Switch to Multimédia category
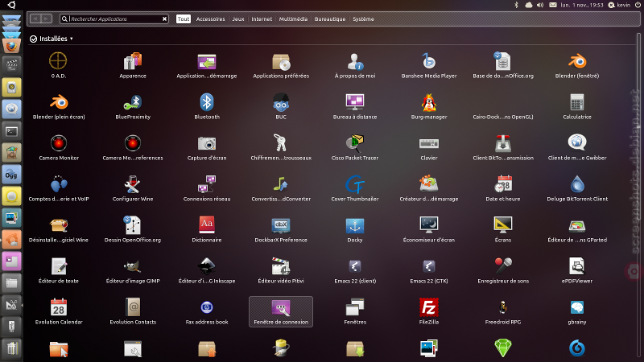Viewport: 644px width, 362px height. pos(293,19)
